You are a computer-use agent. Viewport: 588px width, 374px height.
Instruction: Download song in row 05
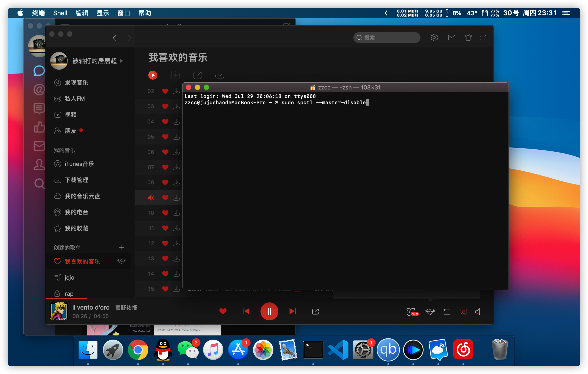(x=176, y=137)
